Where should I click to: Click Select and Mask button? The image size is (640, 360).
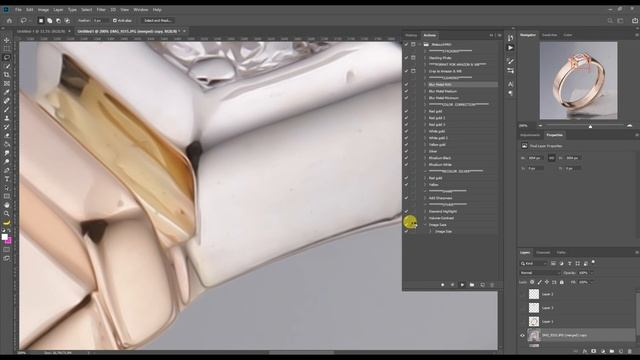click(158, 20)
